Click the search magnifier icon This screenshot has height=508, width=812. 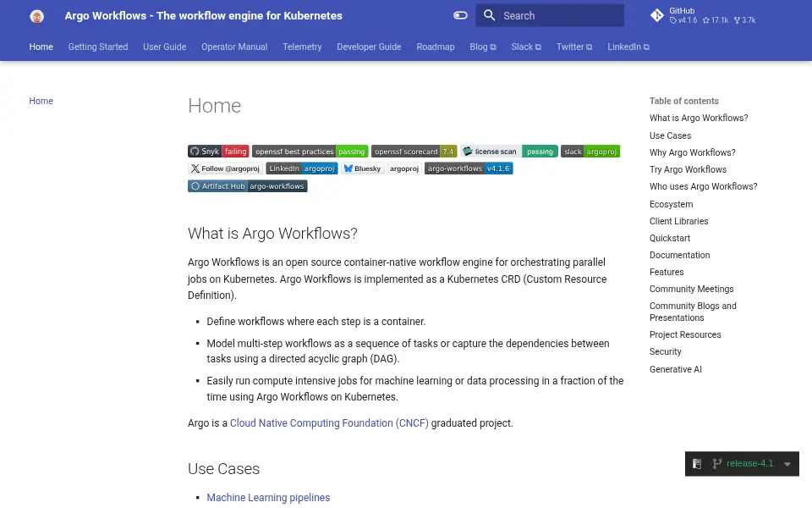coord(490,15)
